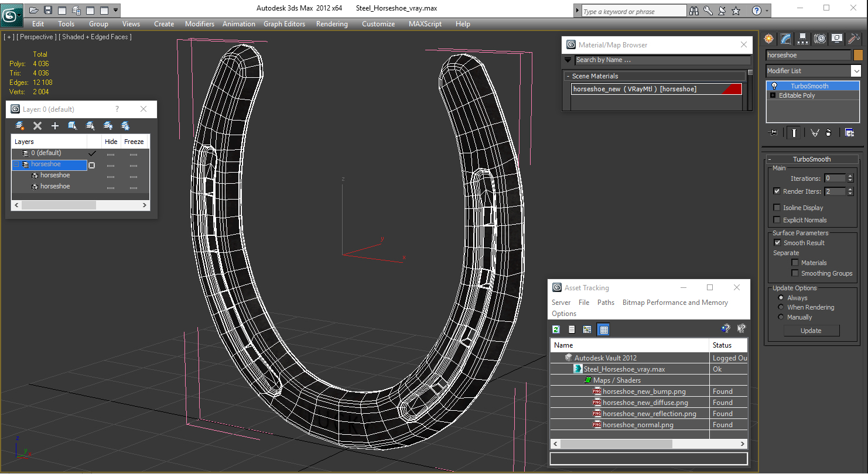This screenshot has height=474, width=868.
Task: Click Create New Layer plus icon
Action: click(55, 126)
